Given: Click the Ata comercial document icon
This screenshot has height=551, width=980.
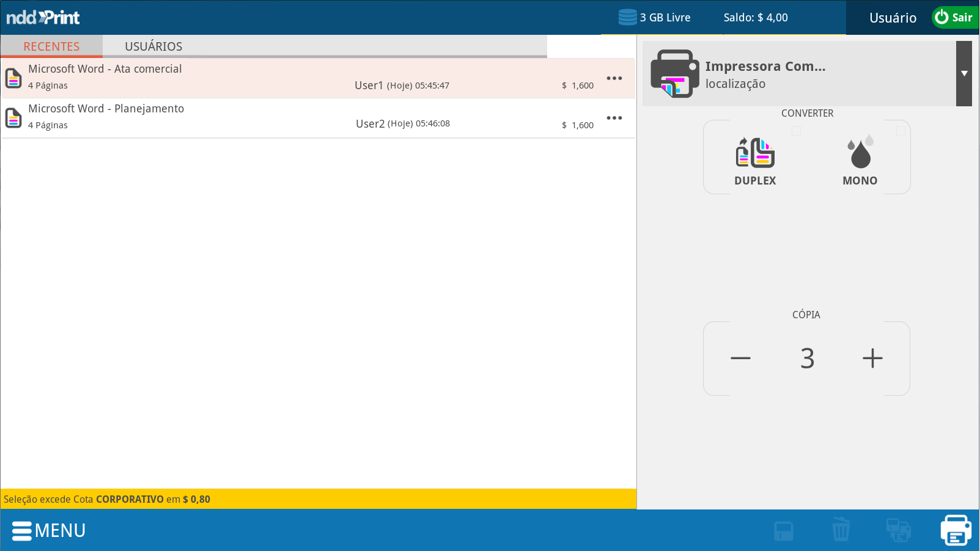Looking at the screenshot, I should (13, 78).
